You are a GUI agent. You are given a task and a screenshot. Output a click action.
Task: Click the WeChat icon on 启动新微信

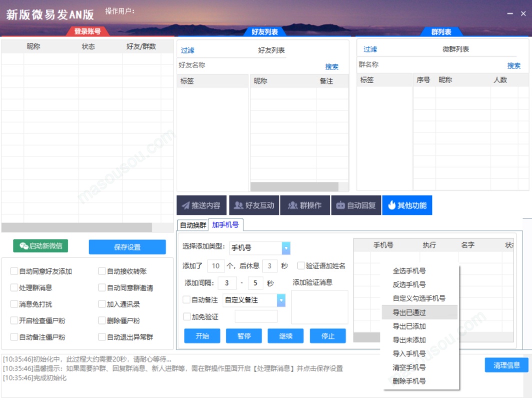click(24, 246)
